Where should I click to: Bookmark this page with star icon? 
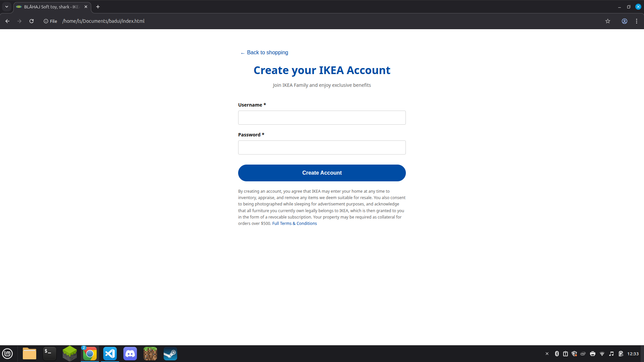(607, 21)
